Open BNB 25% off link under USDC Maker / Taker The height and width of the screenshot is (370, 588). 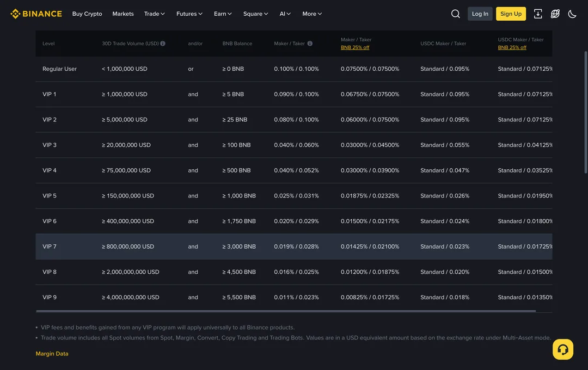pyautogui.click(x=512, y=47)
